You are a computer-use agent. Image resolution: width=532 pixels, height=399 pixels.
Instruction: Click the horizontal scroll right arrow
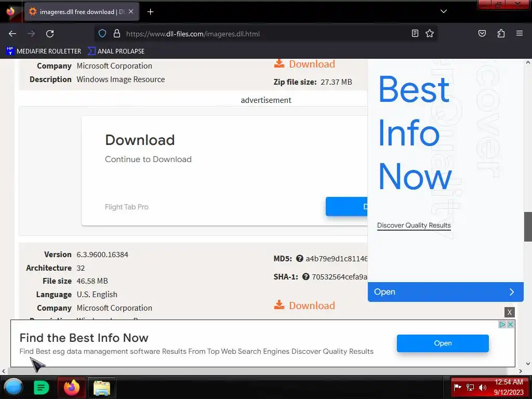[x=520, y=371]
